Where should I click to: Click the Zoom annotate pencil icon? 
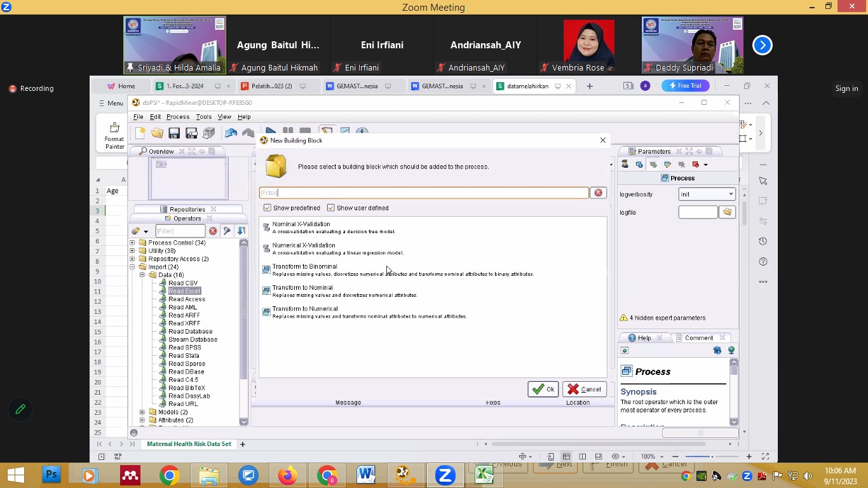click(20, 409)
